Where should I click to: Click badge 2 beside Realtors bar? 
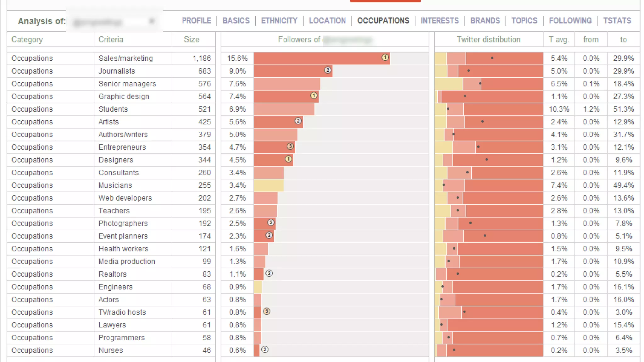click(269, 273)
